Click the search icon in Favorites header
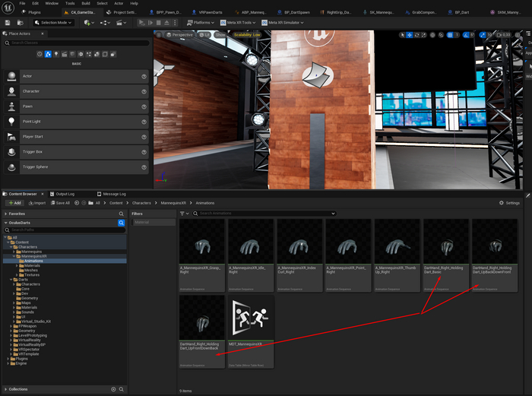Screen dimensions: 532x396 [x=121, y=214]
